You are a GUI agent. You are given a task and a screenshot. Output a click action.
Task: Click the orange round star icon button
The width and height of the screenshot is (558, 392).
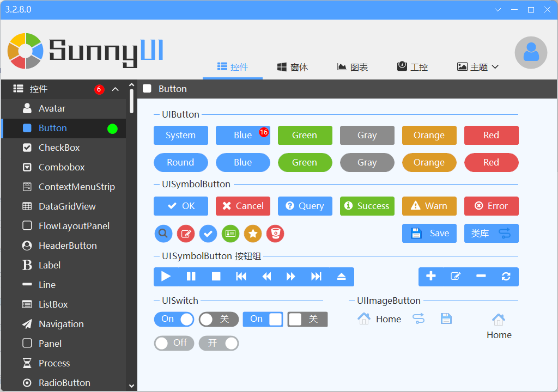click(x=253, y=234)
